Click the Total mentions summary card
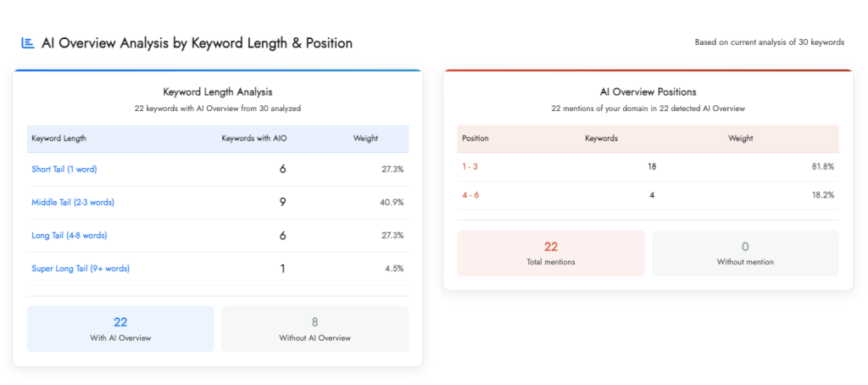This screenshot has width=868, height=385. (550, 253)
